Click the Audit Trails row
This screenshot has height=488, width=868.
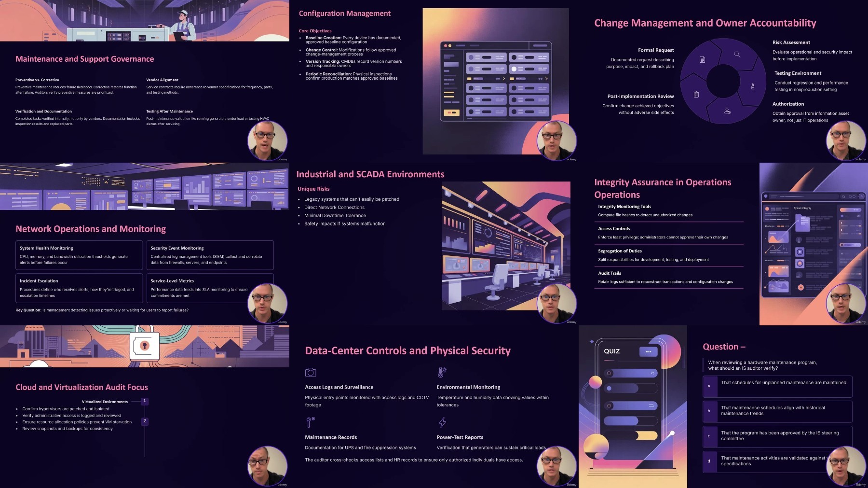[x=668, y=278]
